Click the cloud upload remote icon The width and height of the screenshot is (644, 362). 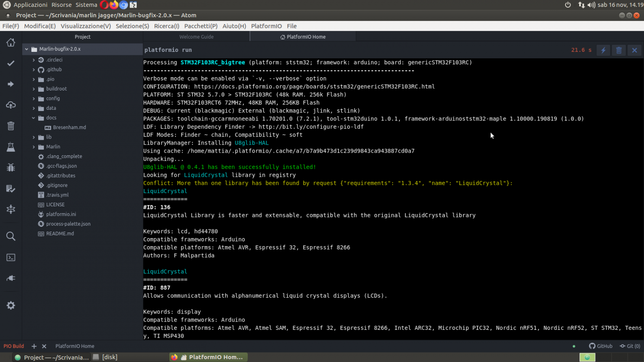[x=11, y=105]
